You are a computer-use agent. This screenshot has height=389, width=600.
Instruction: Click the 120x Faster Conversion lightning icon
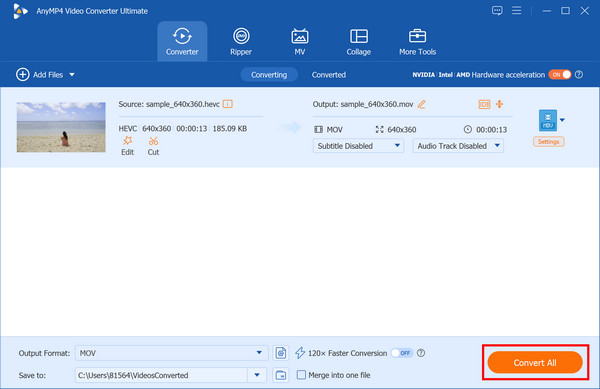(x=300, y=353)
